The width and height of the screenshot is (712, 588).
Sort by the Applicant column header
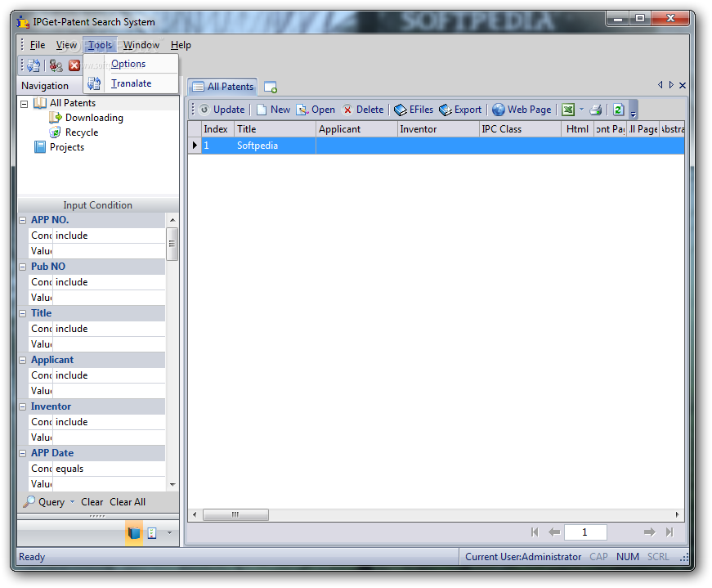(x=356, y=129)
